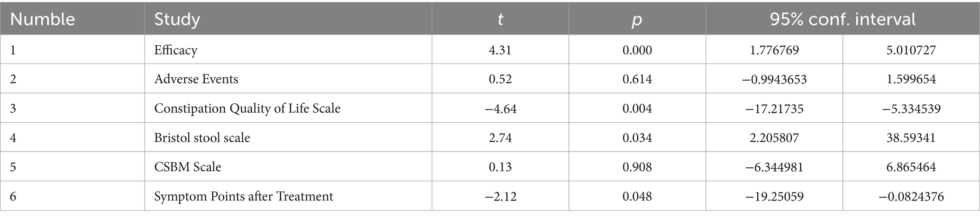This screenshot has height=219, width=980.
Task: Click the t value 4.31
Action: pos(500,50)
